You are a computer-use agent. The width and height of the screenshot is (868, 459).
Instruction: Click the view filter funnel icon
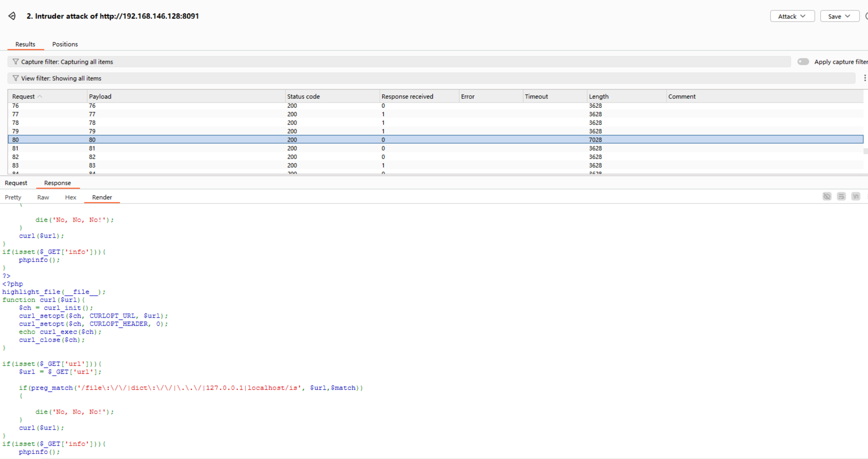tap(15, 78)
